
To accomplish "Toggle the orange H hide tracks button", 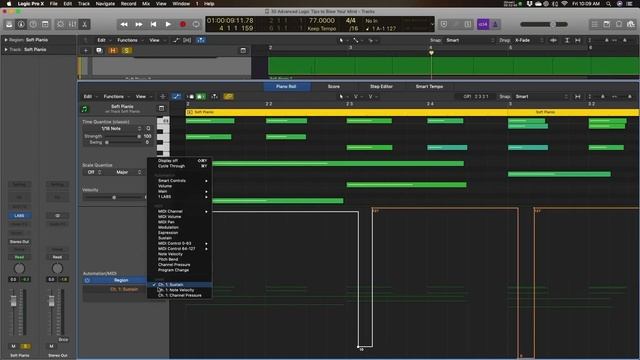I will point(113,51).
